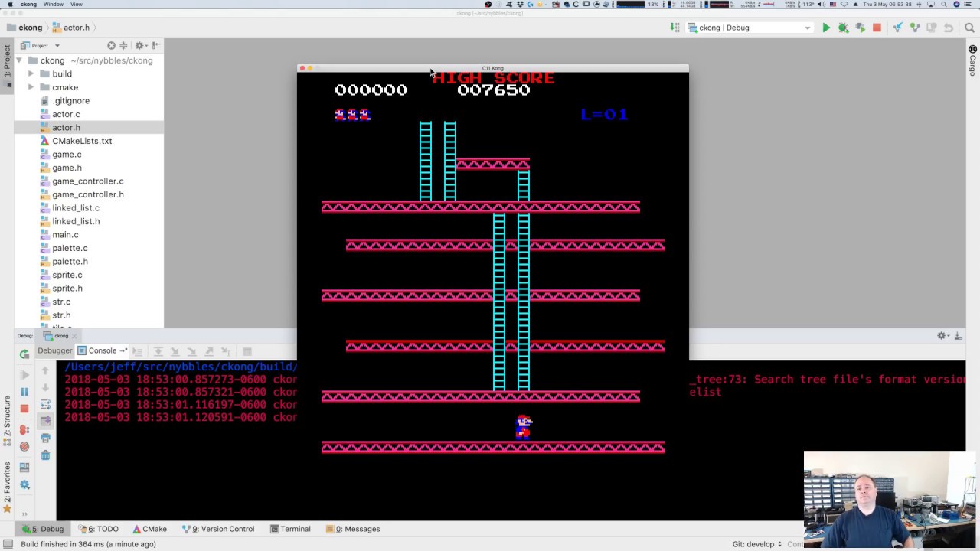Open the Git: develop branch menu
980x551 pixels.
[757, 544]
